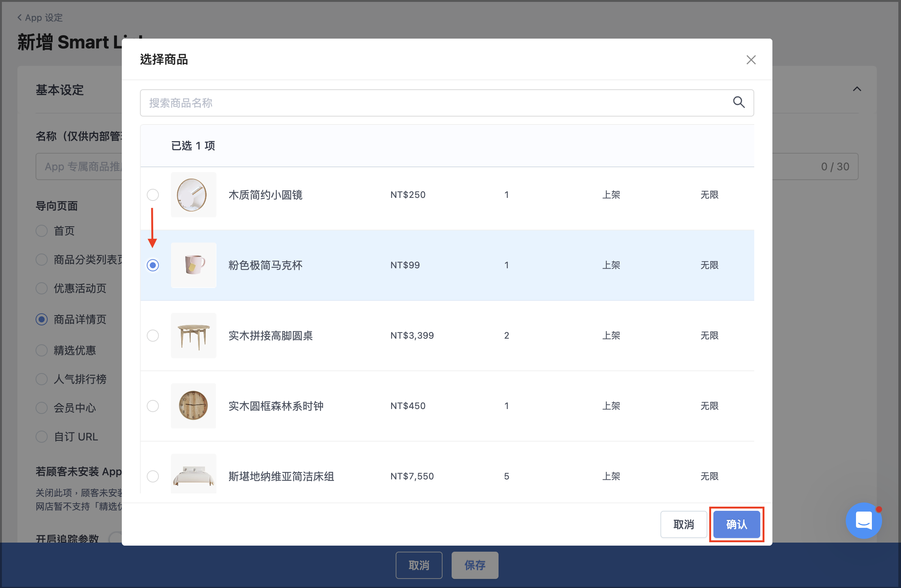Close the 选择商品 dialog
The height and width of the screenshot is (588, 901).
click(751, 60)
